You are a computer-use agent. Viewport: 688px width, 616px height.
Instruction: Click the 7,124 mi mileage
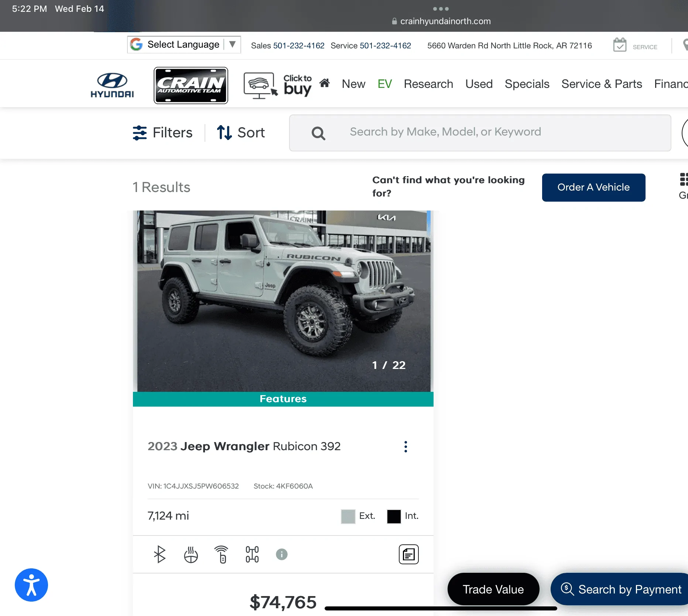[168, 516]
